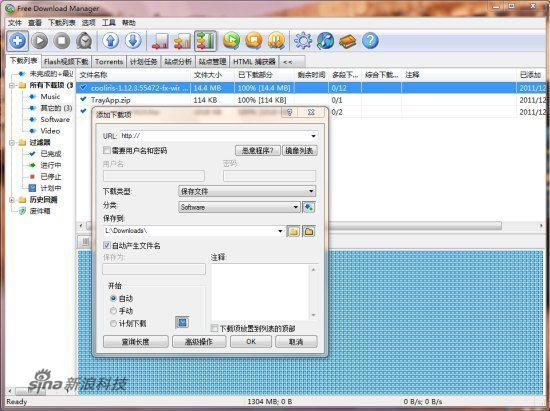Open 分类 dropdown showing Software
Screen dimensions: 550x411
[x=239, y=207]
